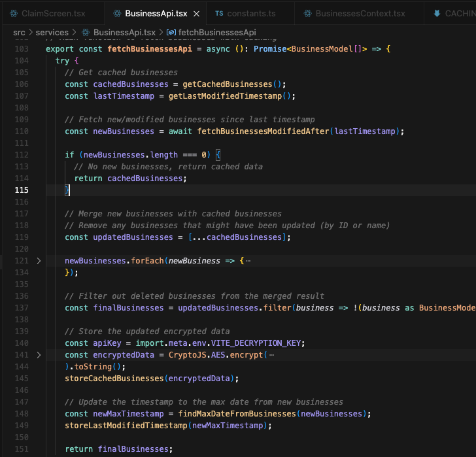Click the getCachedBusinesses call on line 106

pos(228,84)
